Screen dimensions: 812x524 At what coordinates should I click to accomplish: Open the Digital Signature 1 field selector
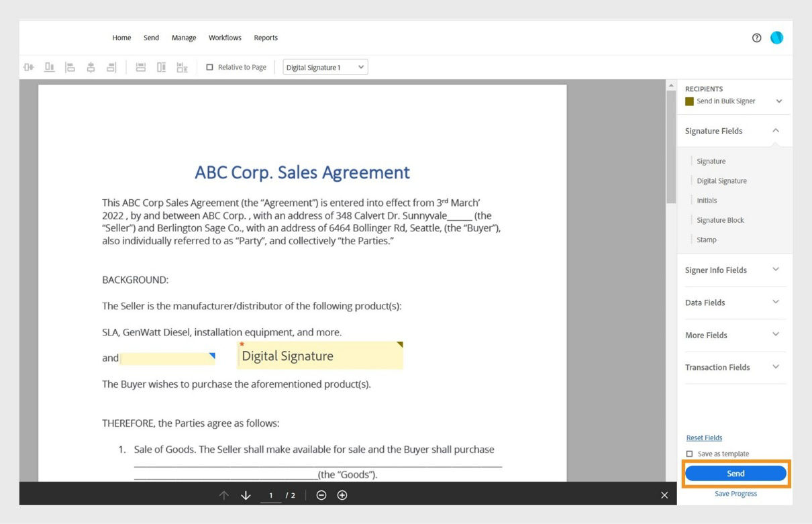325,67
